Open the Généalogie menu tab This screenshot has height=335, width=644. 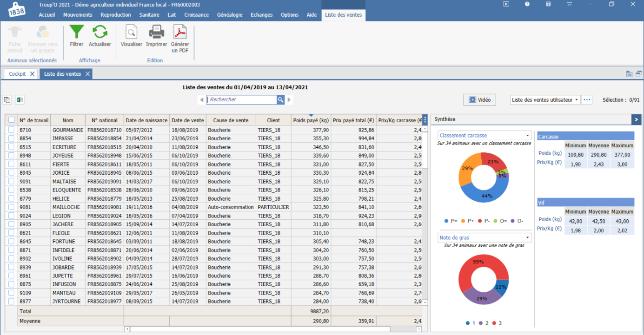coord(230,15)
